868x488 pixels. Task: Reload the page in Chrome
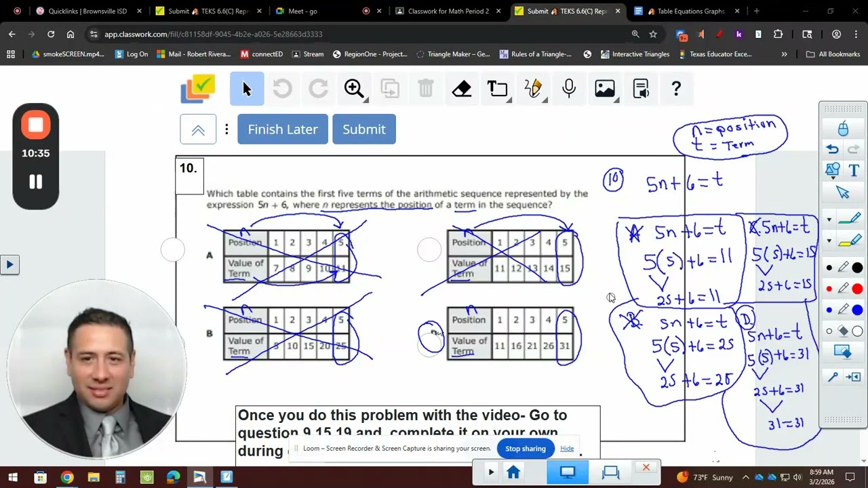coord(51,34)
